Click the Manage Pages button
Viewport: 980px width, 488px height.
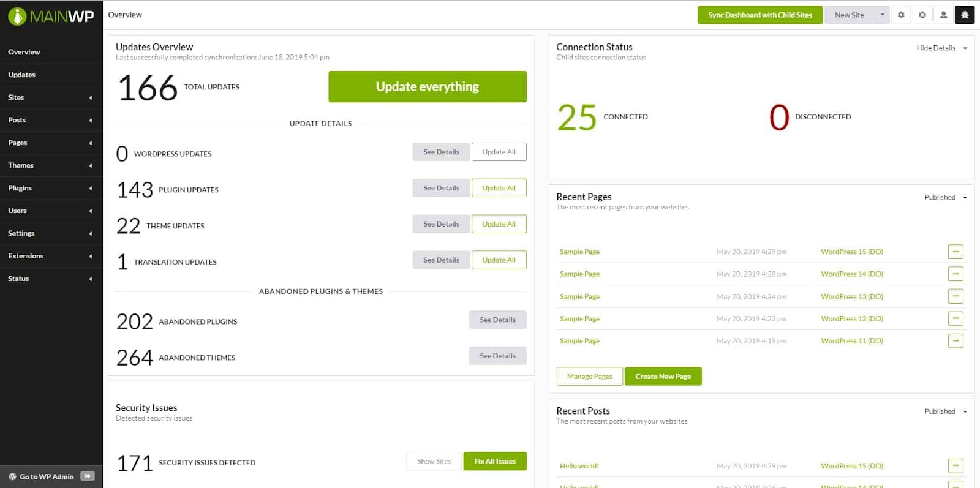click(589, 377)
